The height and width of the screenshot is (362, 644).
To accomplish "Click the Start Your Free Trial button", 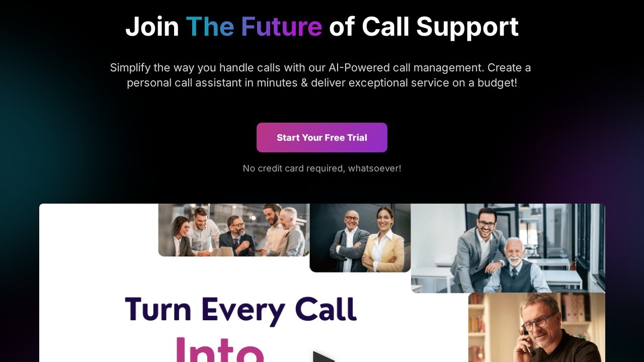I will click(x=322, y=137).
